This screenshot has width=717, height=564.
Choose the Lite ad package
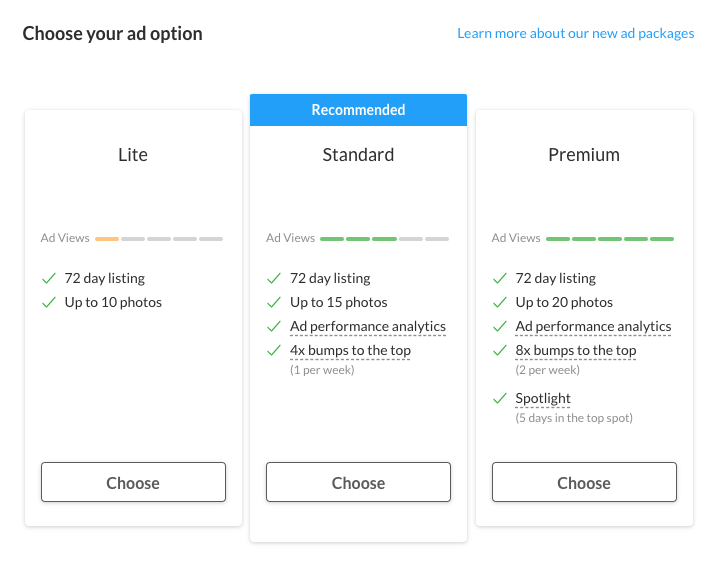[x=133, y=482]
